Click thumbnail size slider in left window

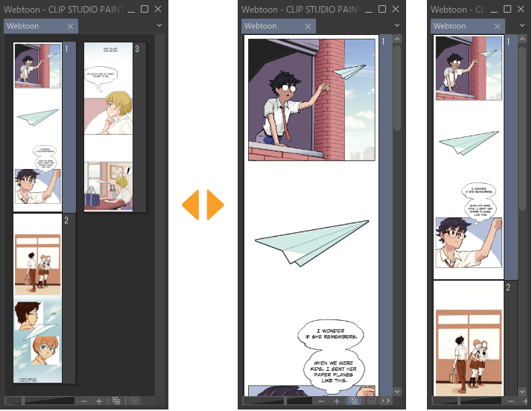pos(39,401)
